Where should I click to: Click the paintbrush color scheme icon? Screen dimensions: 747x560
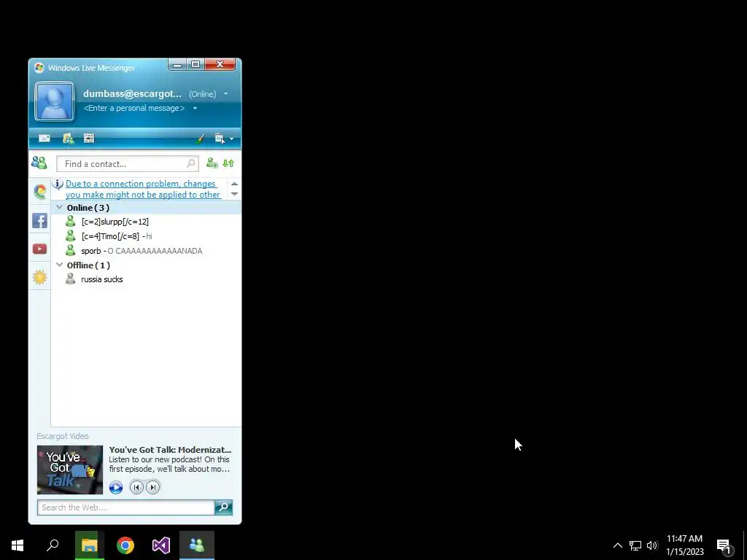pos(200,139)
